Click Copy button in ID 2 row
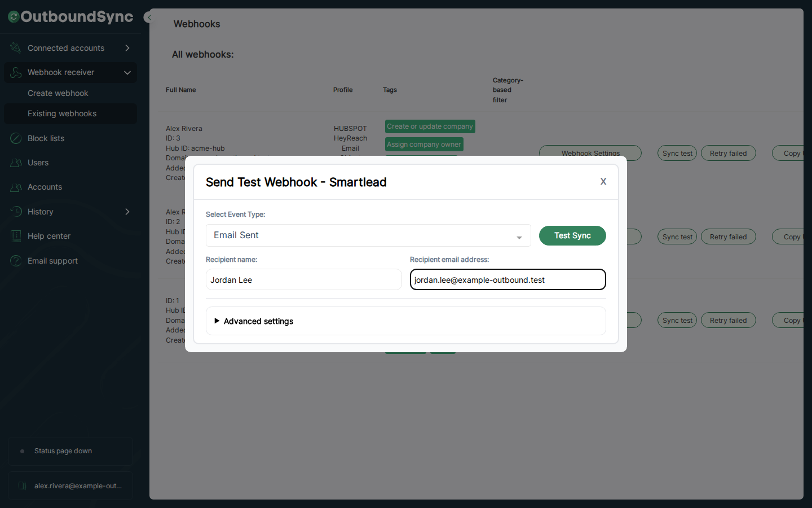Screen dimensions: 812x508 pos(788,237)
